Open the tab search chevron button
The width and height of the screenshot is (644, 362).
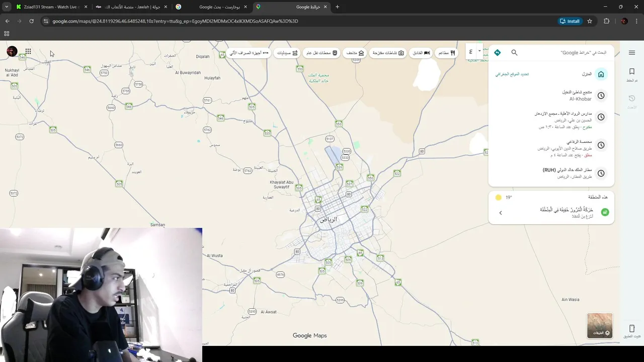pos(7,7)
